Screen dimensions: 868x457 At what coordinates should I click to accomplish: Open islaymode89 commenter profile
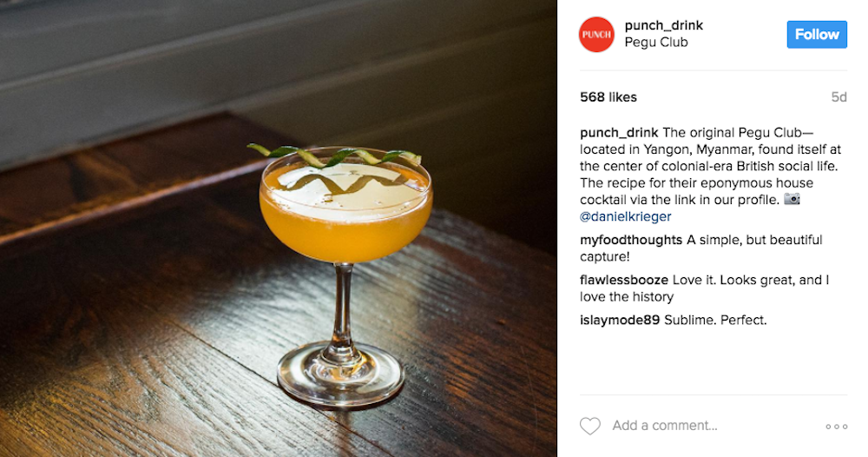pyautogui.click(x=620, y=320)
